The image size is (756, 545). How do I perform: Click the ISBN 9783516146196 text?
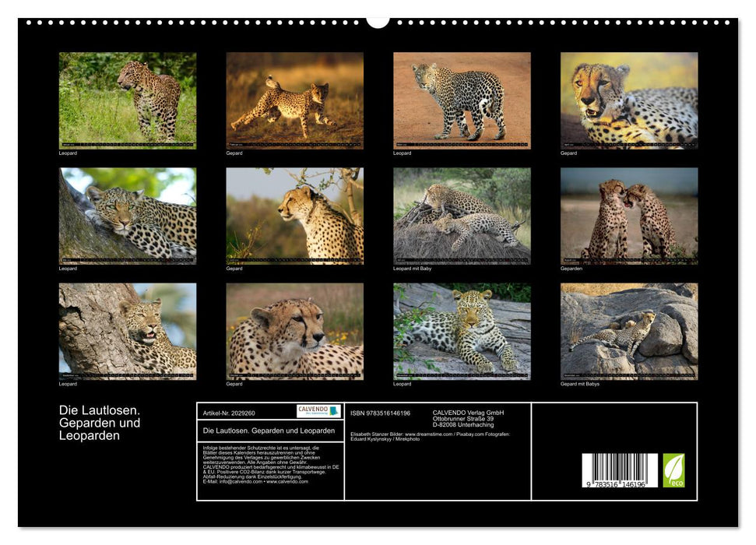(x=379, y=413)
